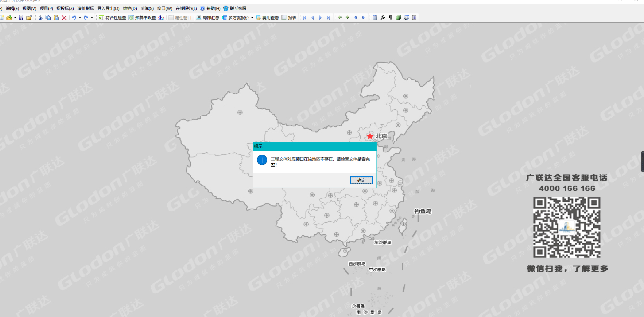Click the 提示 dialog title bar
The height and width of the screenshot is (317, 644).
pos(315,146)
